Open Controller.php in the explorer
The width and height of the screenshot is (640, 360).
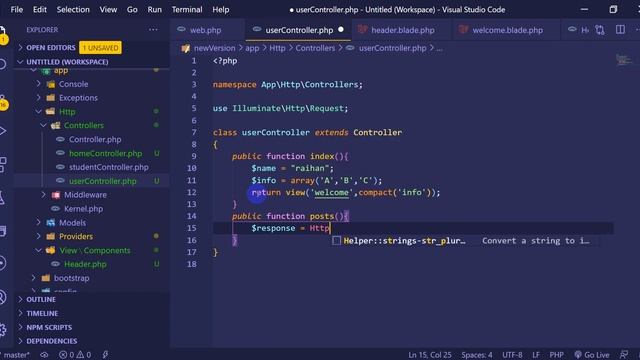[95, 140]
